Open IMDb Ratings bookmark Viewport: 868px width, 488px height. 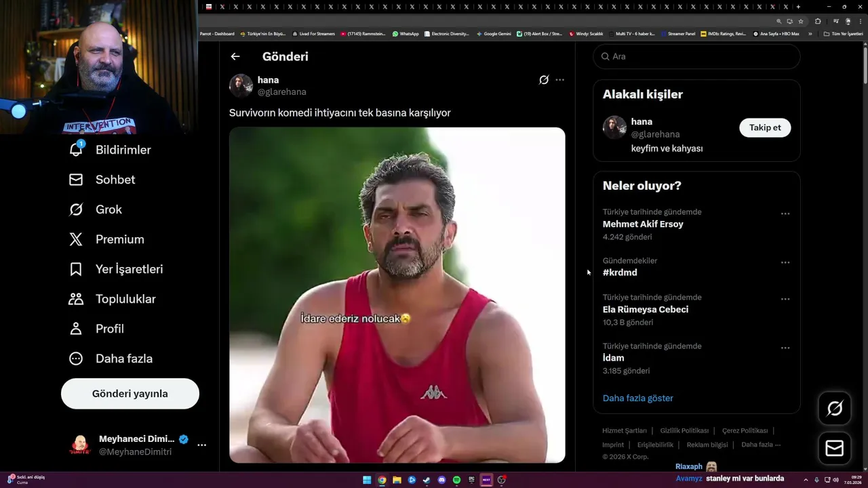(723, 34)
